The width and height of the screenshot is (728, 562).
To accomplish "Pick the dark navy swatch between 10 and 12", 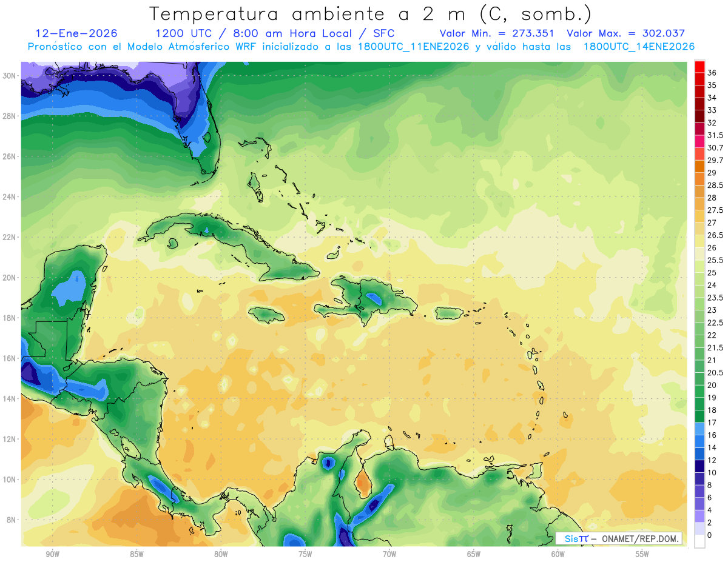I will 699,467.
